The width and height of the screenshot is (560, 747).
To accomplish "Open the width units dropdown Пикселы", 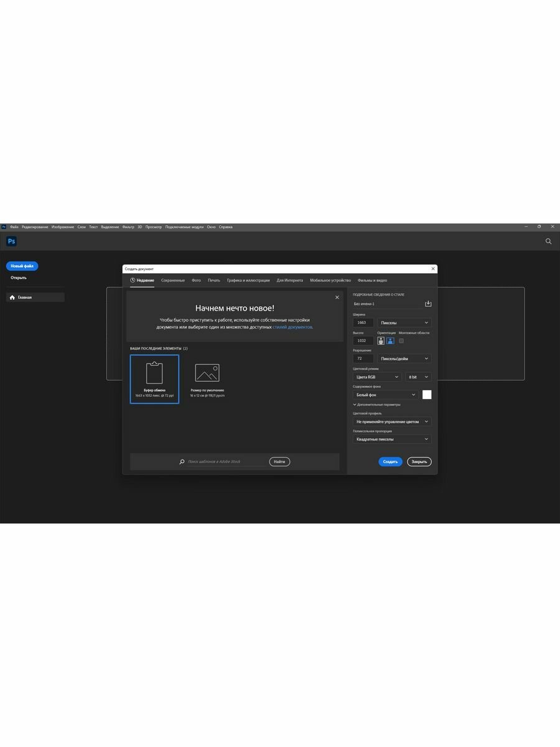I will [404, 323].
